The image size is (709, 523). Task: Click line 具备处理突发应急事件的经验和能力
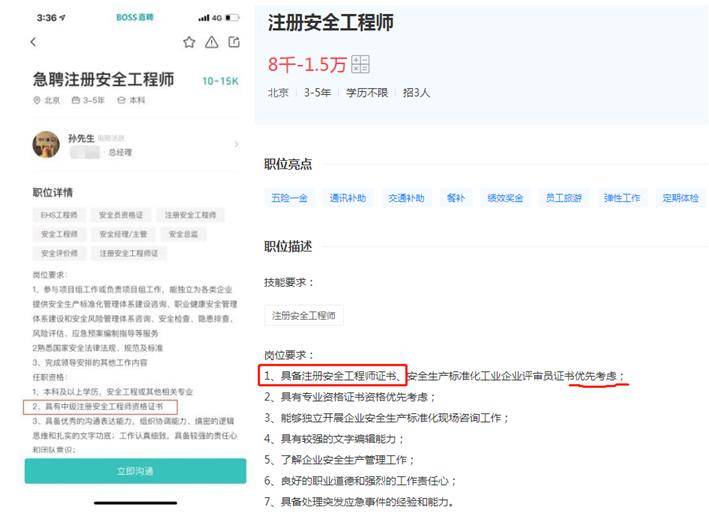point(359,501)
